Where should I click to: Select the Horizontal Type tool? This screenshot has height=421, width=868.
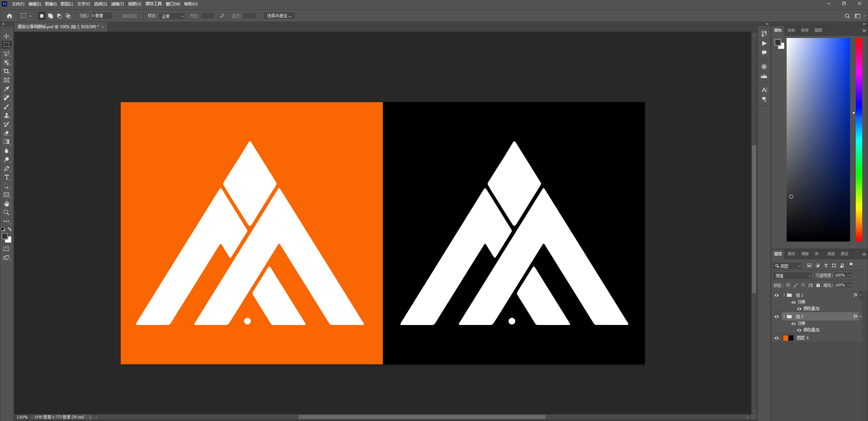click(6, 177)
